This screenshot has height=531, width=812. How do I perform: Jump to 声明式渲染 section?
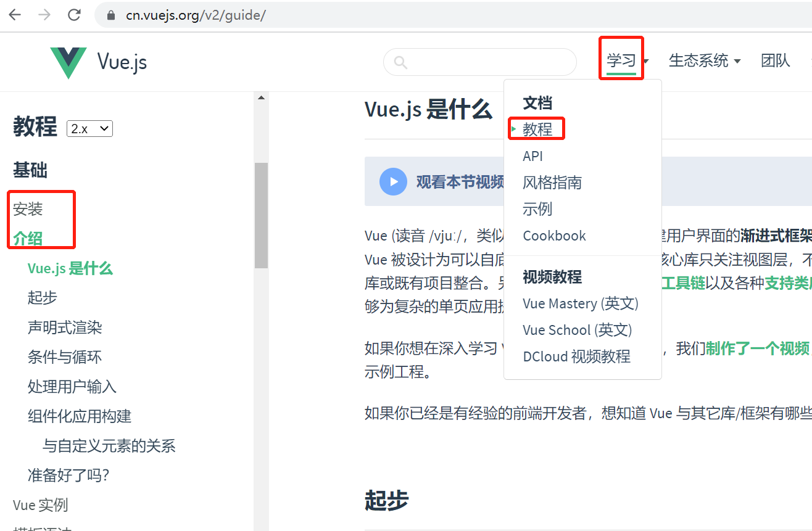pyautogui.click(x=65, y=327)
